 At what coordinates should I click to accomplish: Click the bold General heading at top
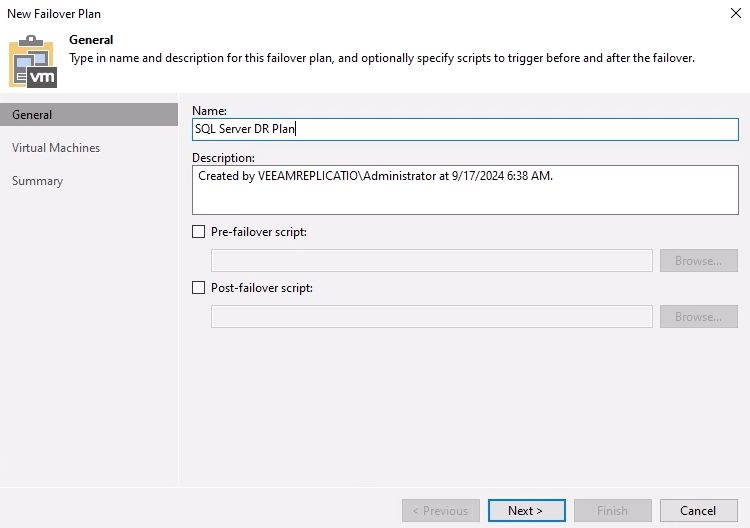pos(91,40)
